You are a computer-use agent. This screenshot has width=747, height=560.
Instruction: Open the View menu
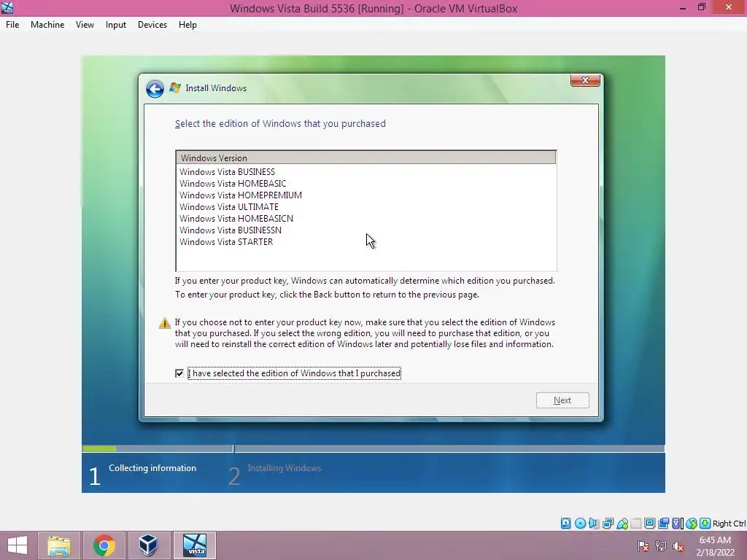(x=85, y=25)
